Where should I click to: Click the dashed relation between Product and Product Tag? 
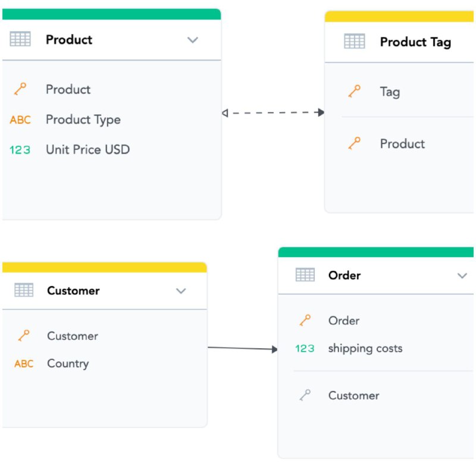point(273,112)
